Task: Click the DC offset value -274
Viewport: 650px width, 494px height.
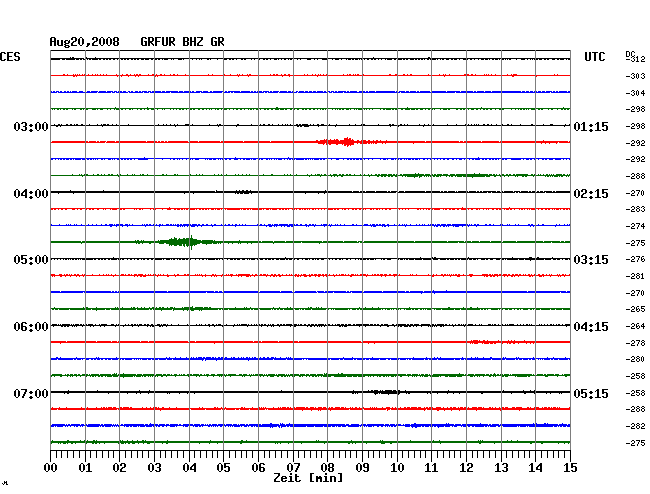Action: click(635, 226)
